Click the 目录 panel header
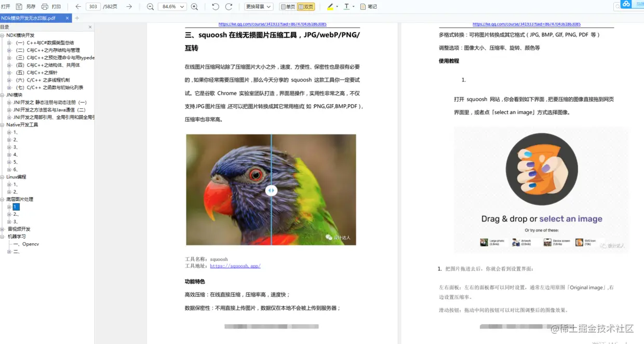 pos(47,27)
